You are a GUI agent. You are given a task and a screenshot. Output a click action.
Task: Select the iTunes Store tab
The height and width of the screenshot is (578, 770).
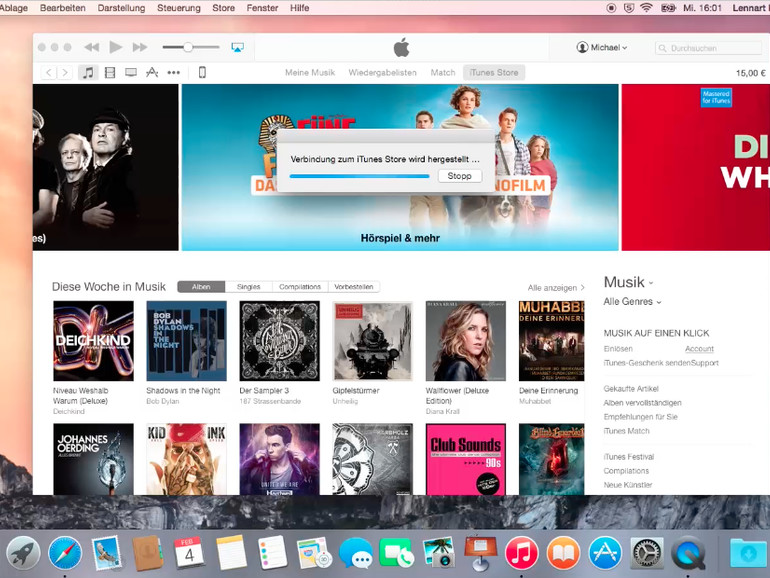(x=494, y=73)
